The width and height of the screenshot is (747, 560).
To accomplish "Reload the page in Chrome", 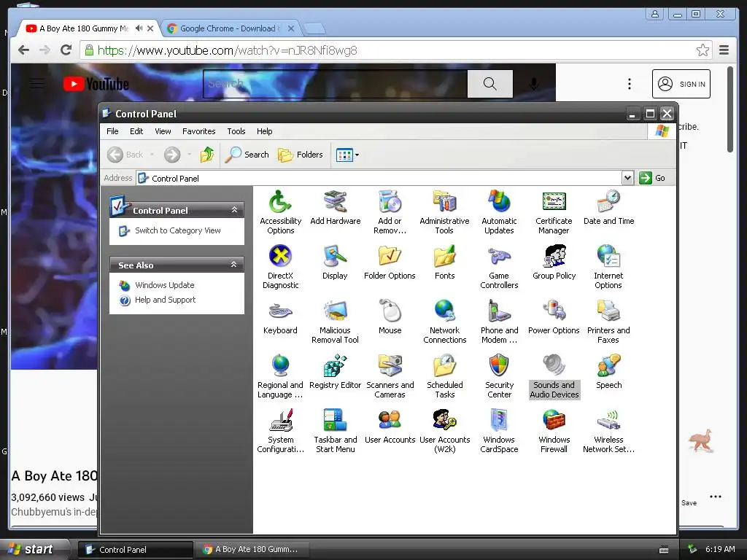I will pyautogui.click(x=66, y=50).
